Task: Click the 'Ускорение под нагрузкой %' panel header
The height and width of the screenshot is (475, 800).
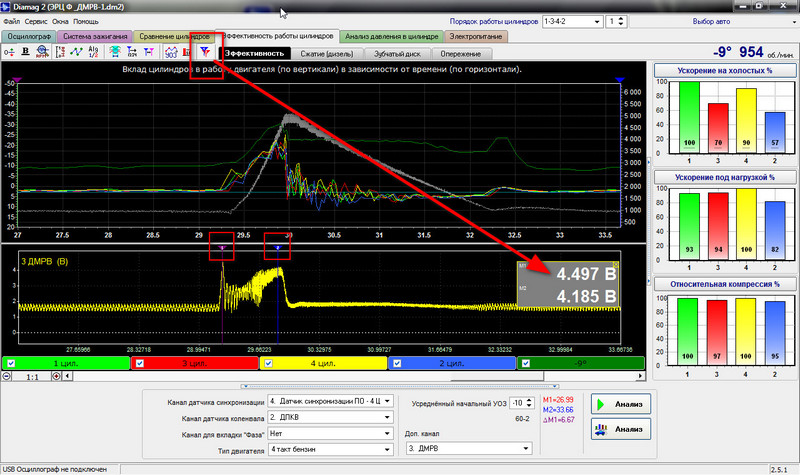Action: 724,177
